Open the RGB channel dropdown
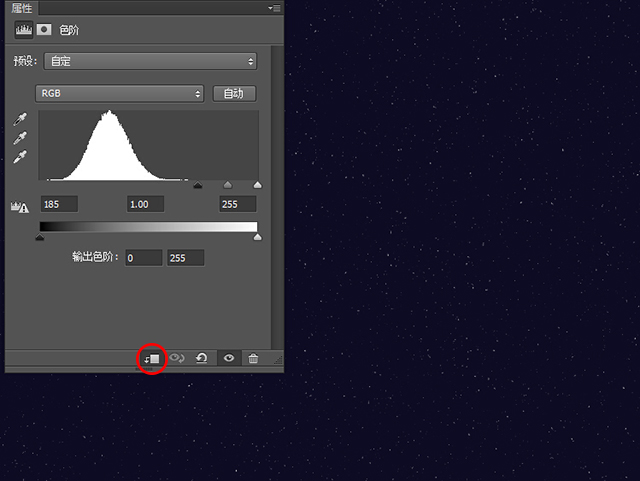Screen dimensions: 640x481 tap(120, 93)
